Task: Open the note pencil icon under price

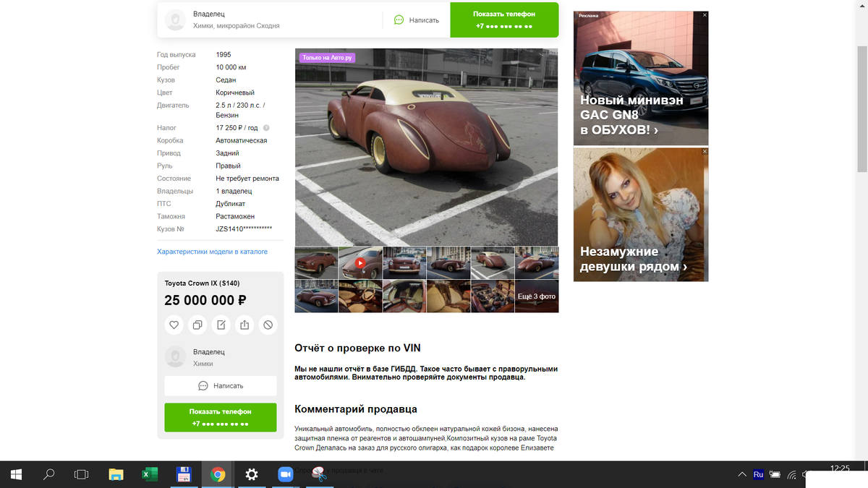Action: 221,325
